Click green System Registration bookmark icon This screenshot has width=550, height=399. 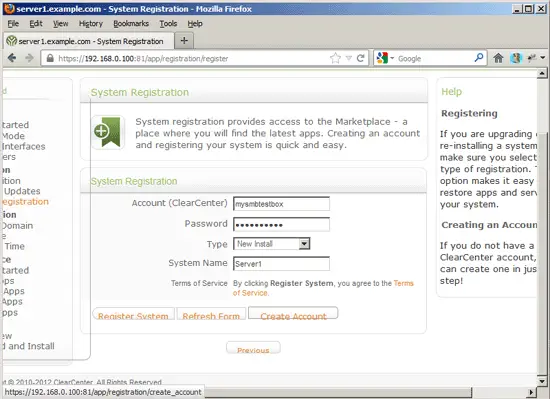(108, 132)
